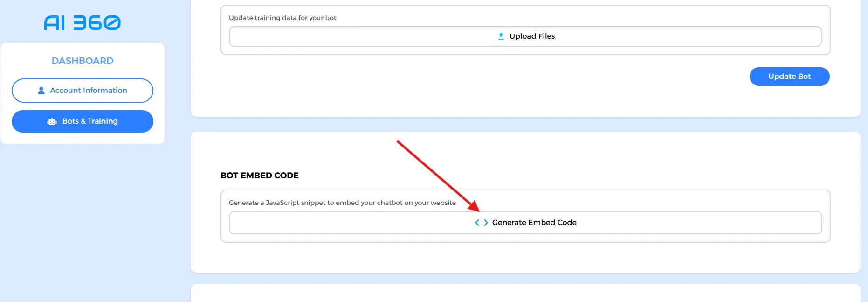Click the 'Update training data for your bot' label
This screenshot has width=868, height=302.
click(282, 18)
